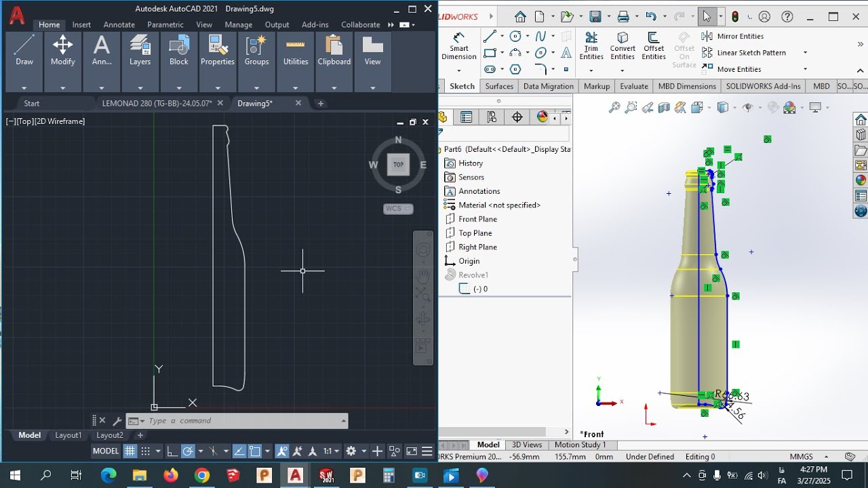The image size is (868, 488).
Task: Expand the AutoCAD Modify panel dropdown
Action: click(x=63, y=87)
